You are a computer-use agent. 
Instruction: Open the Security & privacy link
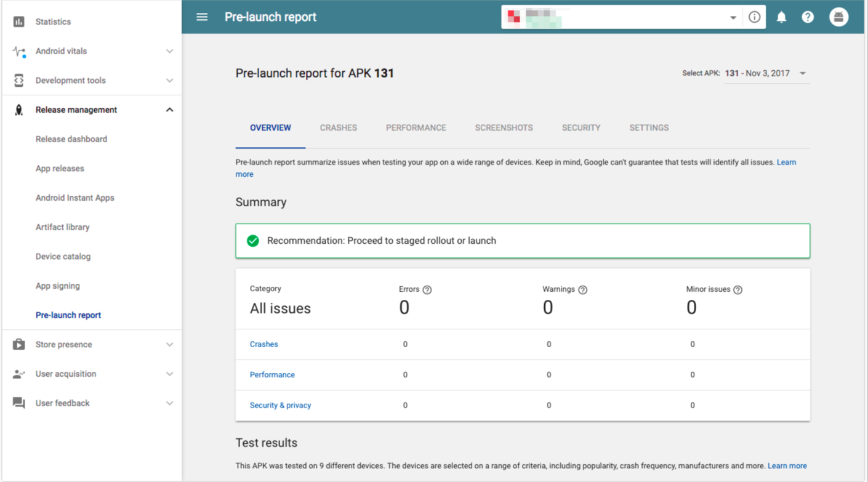coord(280,406)
